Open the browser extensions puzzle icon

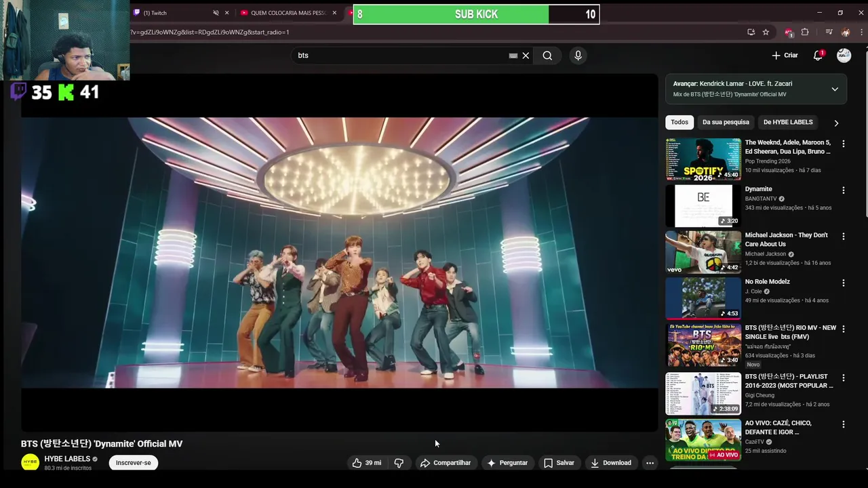(x=805, y=32)
